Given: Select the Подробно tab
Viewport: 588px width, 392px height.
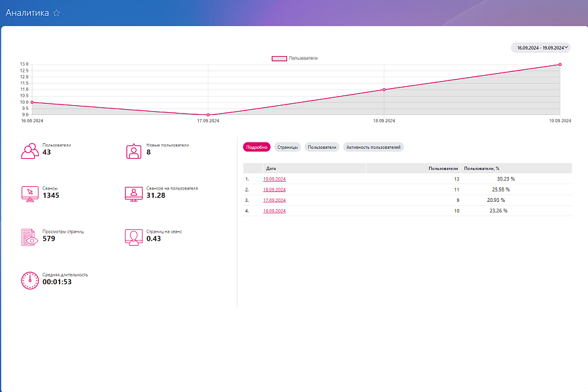Looking at the screenshot, I should [256, 148].
